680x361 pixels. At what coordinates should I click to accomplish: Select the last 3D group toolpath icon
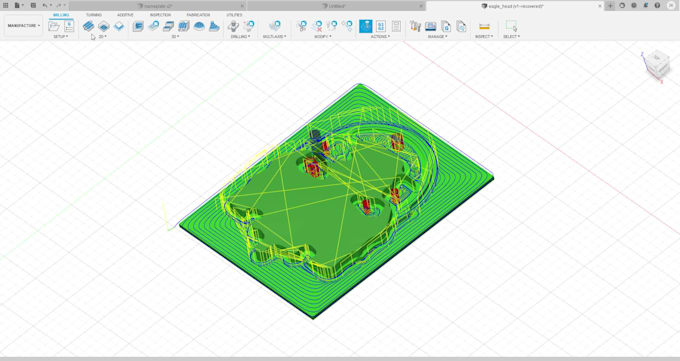pyautogui.click(x=214, y=26)
